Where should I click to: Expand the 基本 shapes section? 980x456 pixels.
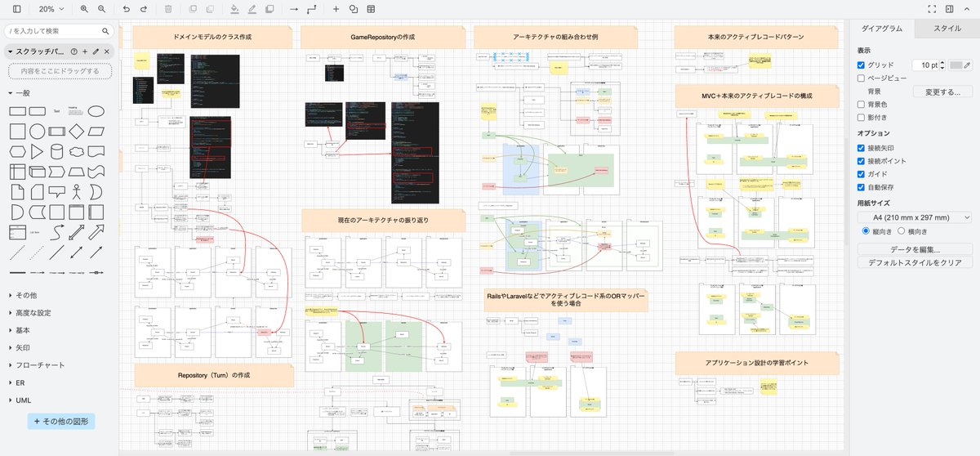coord(20,330)
